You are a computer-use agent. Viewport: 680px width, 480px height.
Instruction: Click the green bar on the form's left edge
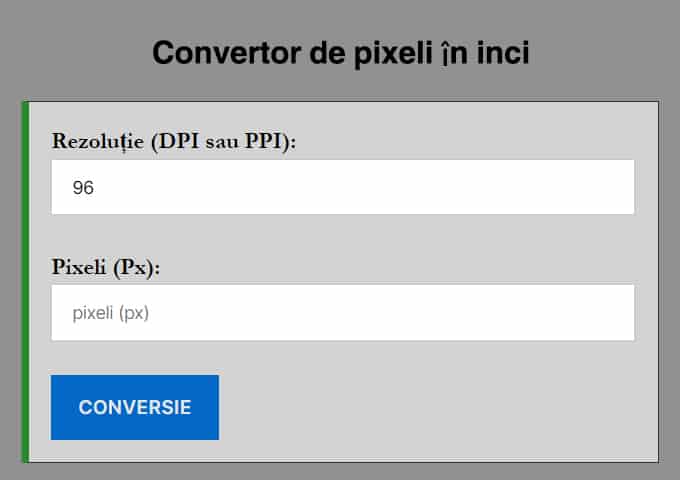point(24,282)
